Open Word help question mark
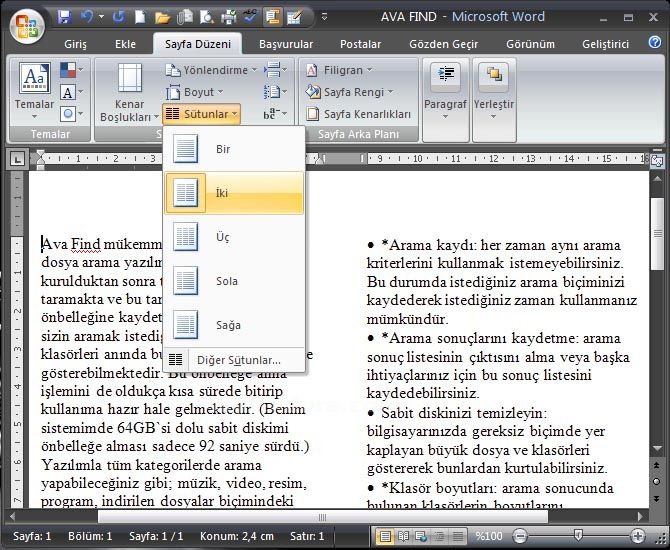This screenshot has height=550, width=670. point(655,42)
